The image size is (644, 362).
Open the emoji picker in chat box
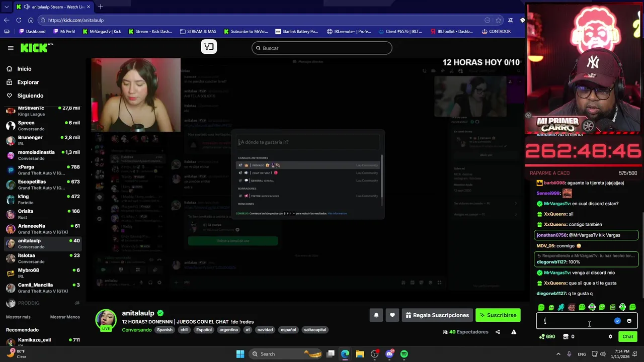(629, 321)
